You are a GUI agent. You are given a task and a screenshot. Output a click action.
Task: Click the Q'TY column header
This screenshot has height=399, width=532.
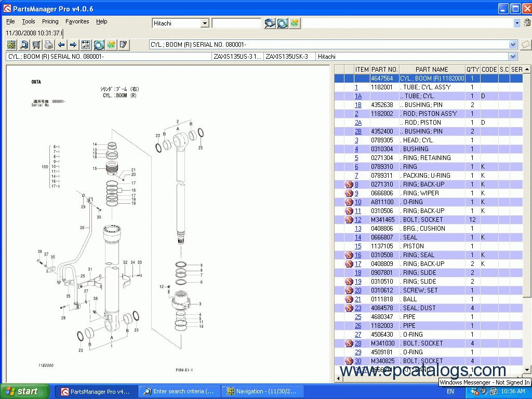tap(473, 69)
